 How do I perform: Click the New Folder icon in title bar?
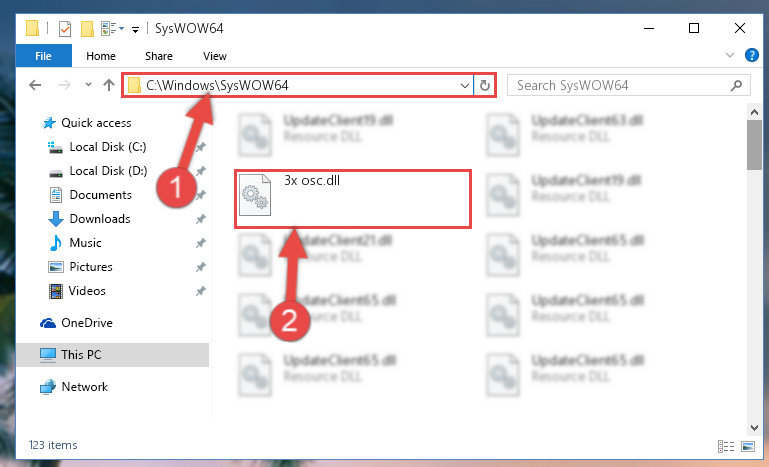(87, 29)
